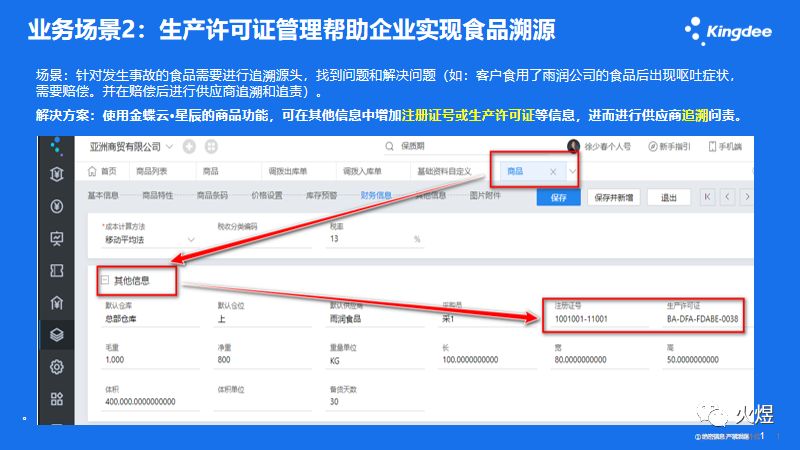Click the 重量单位 field KG
This screenshot has height=450, width=800.
coord(375,361)
